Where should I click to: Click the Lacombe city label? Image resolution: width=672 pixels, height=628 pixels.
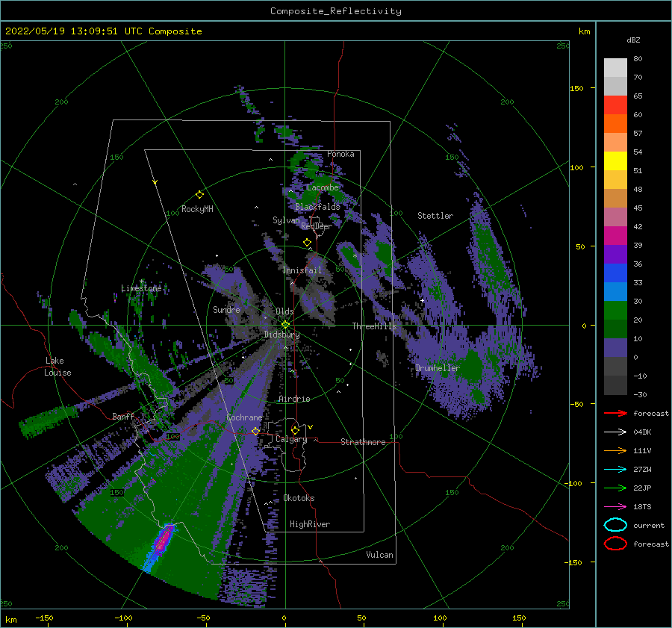[x=323, y=187]
